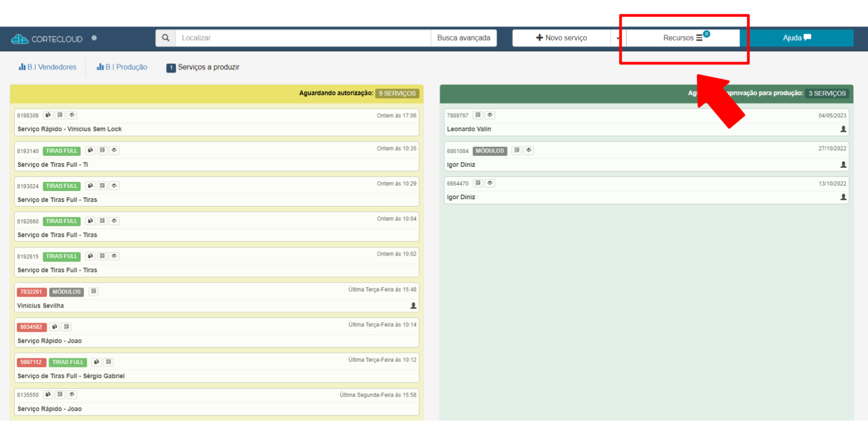Open QR code of service 5907112
868x422 pixels.
click(108, 362)
